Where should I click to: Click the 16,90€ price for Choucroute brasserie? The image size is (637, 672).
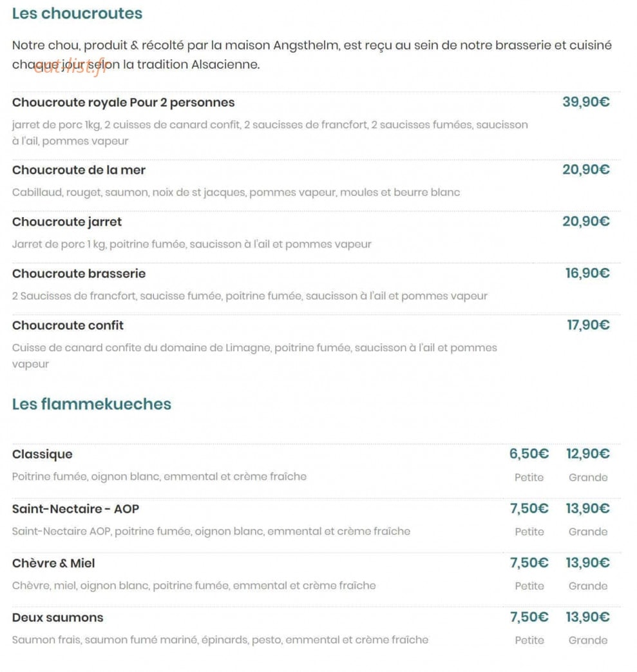587,273
